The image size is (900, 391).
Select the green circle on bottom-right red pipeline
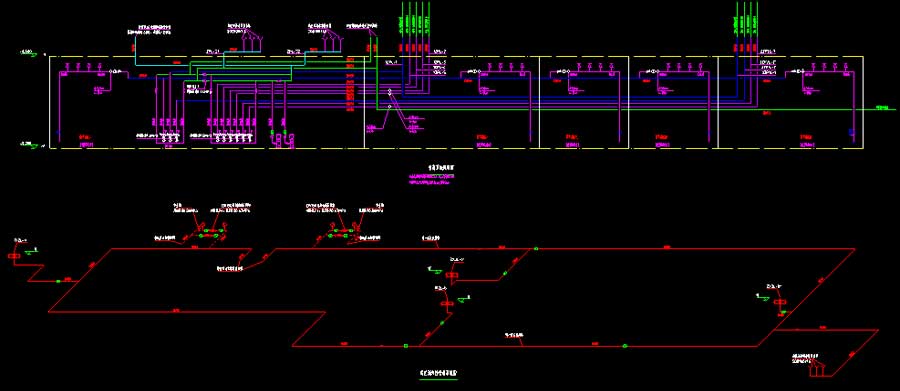coord(625,346)
